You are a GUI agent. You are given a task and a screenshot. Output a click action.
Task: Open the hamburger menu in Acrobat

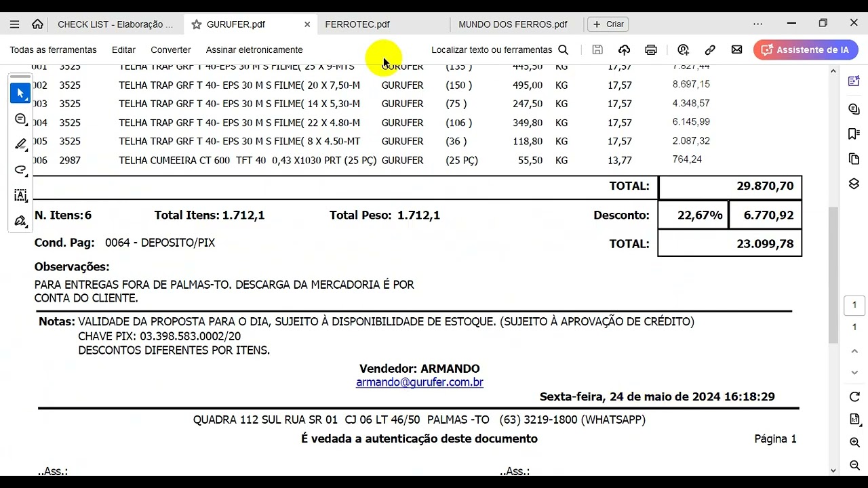coord(14,24)
